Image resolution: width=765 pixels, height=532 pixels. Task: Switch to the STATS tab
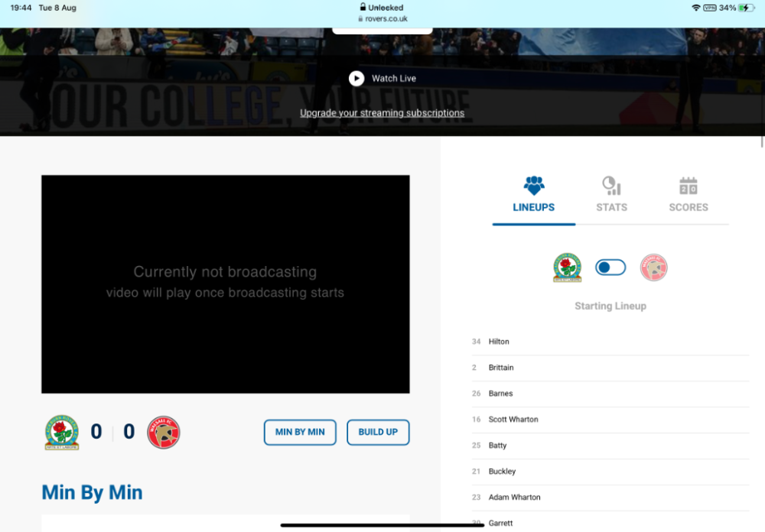click(x=611, y=207)
